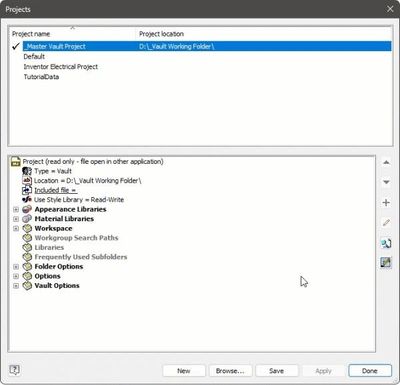
Task: Click the Type = Vault icon
Action: 27,171
